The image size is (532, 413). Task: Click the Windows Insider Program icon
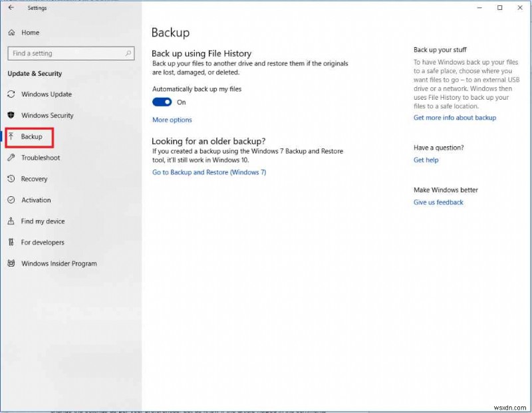click(11, 264)
